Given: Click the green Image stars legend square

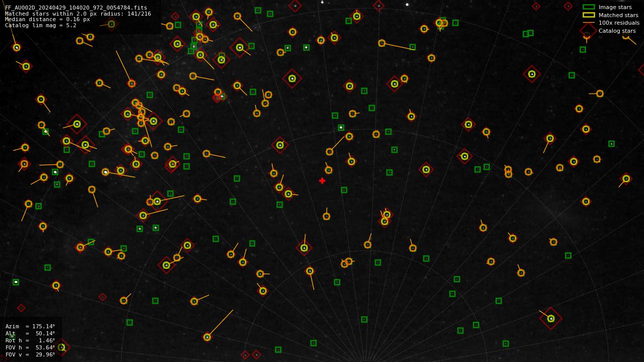Looking at the screenshot, I should click(x=589, y=7).
